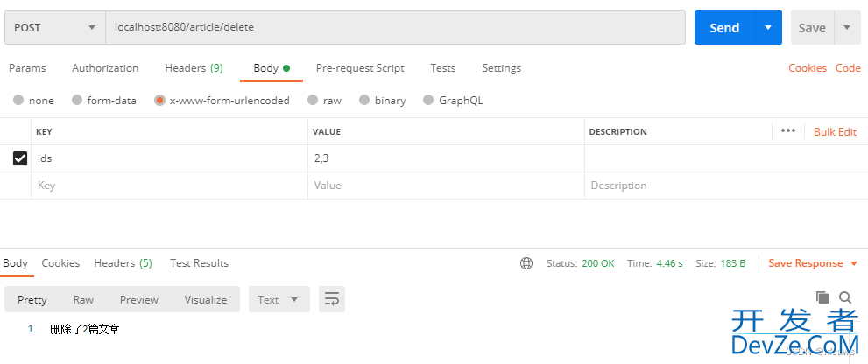Open the POST method dropdown
Viewport: 868px width, 364px height.
(55, 27)
